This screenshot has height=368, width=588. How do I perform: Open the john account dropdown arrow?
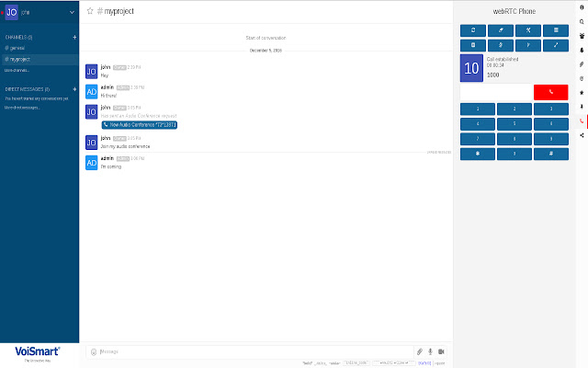pyautogui.click(x=72, y=12)
